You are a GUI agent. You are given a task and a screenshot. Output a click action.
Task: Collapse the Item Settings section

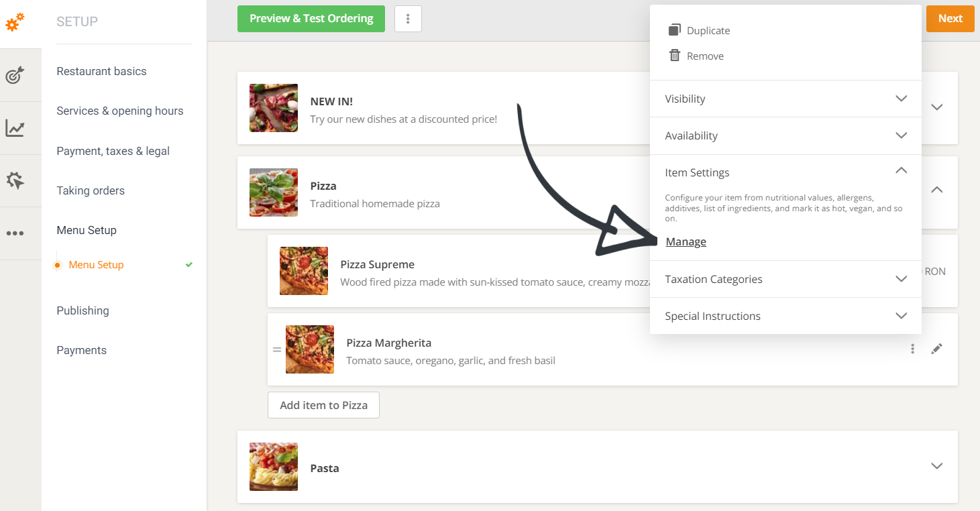coord(901,171)
